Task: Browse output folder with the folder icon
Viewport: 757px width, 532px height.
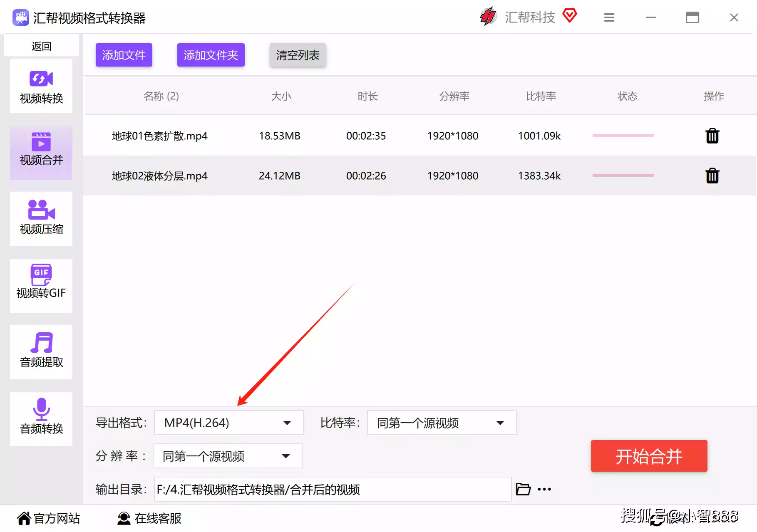Action: (523, 489)
